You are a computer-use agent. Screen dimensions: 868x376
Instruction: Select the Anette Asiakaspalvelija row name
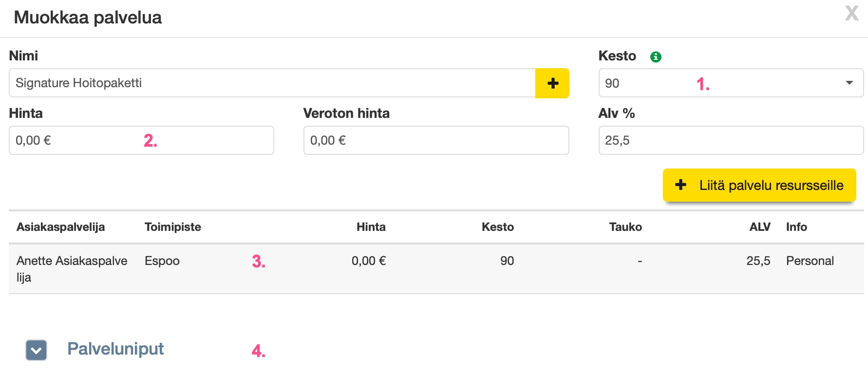(x=72, y=268)
